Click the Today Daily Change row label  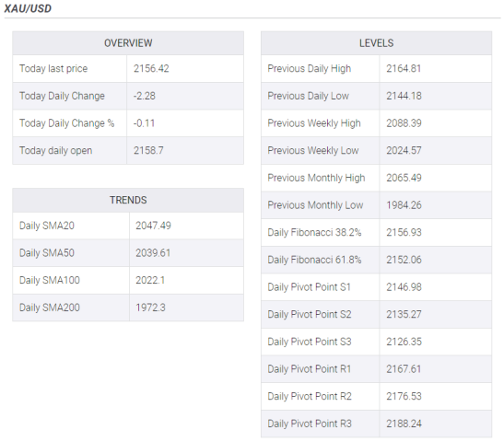(62, 96)
